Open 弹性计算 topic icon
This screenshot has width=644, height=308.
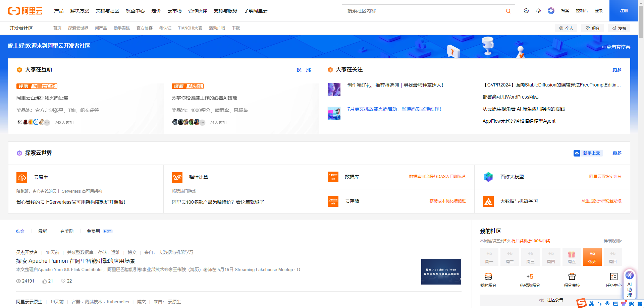pos(177,177)
